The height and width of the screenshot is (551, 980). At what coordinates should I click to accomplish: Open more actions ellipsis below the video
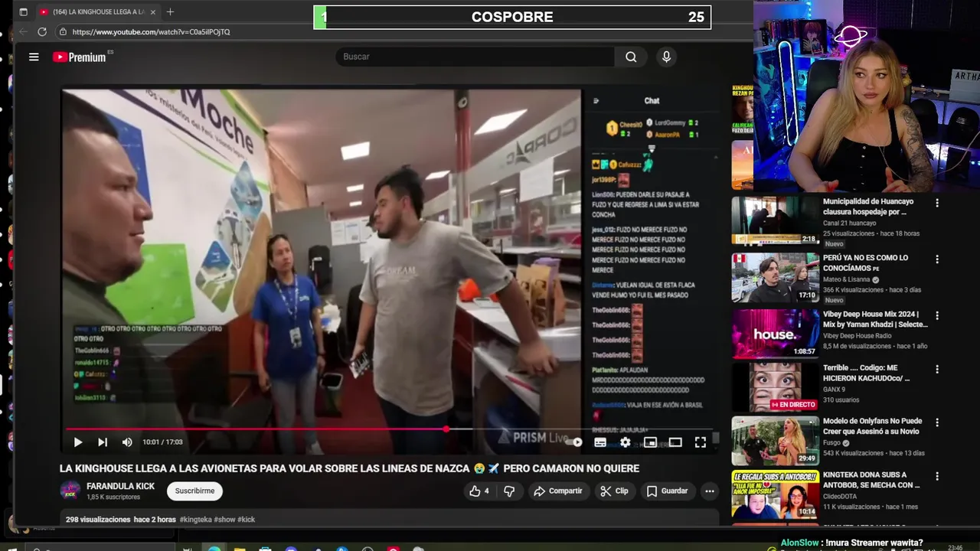710,491
